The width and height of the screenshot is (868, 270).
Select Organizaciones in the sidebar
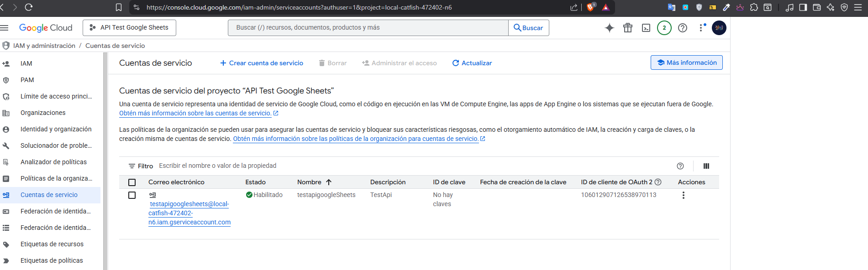pyautogui.click(x=43, y=113)
